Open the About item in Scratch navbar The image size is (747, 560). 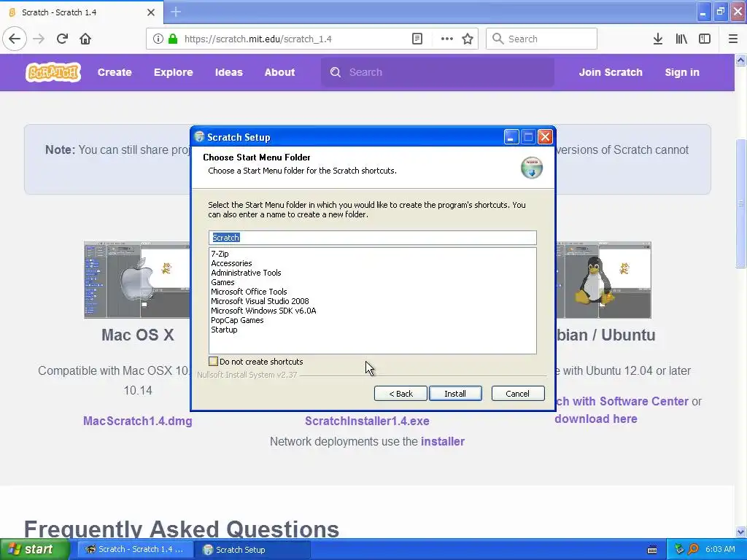(279, 72)
